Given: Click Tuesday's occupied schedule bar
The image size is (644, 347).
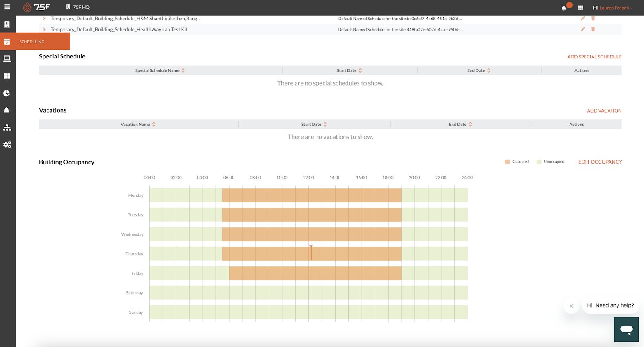Looking at the screenshot, I should tap(312, 215).
